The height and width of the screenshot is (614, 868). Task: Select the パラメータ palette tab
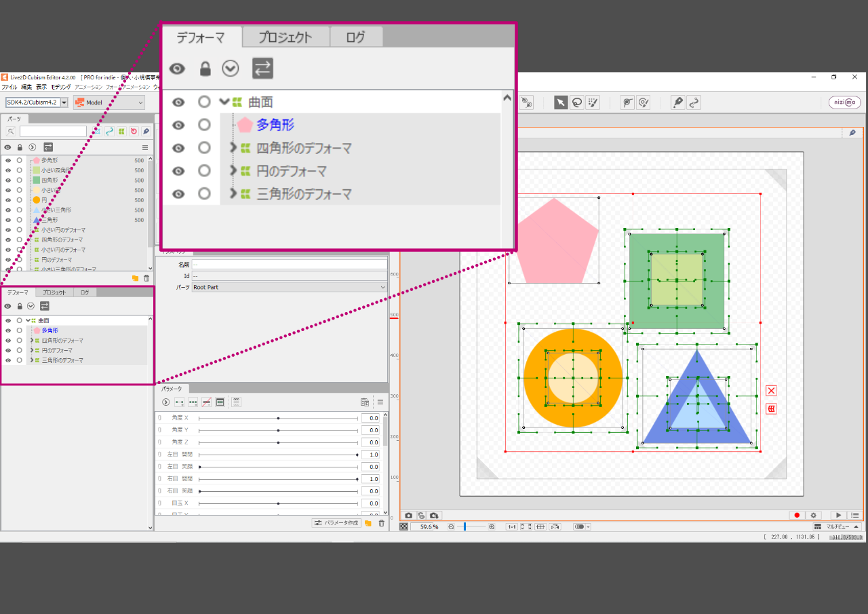[172, 389]
